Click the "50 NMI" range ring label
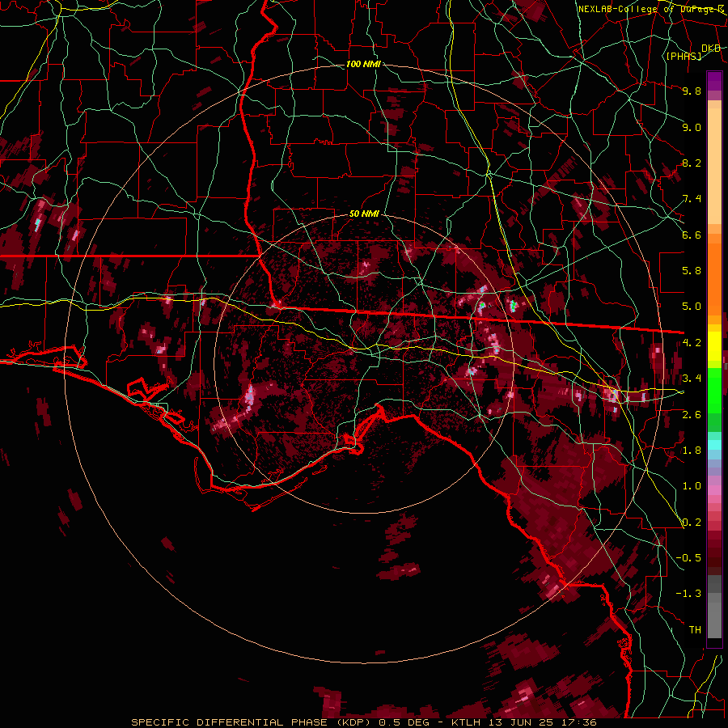The width and height of the screenshot is (728, 728). (364, 214)
